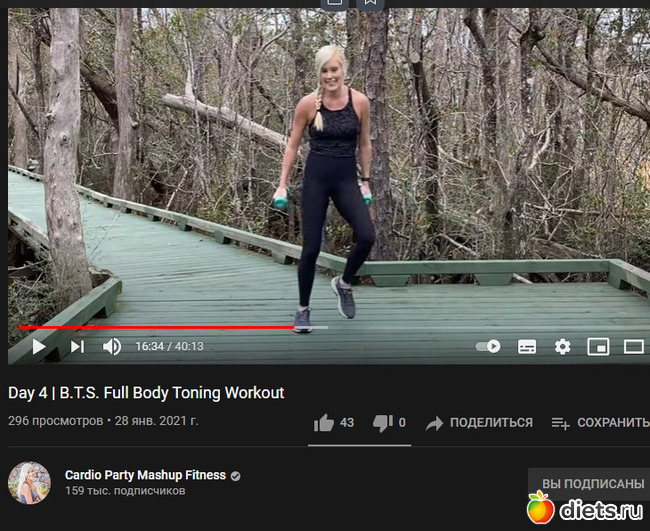The width and height of the screenshot is (650, 531).
Task: Mute the video volume
Action: coord(112,347)
